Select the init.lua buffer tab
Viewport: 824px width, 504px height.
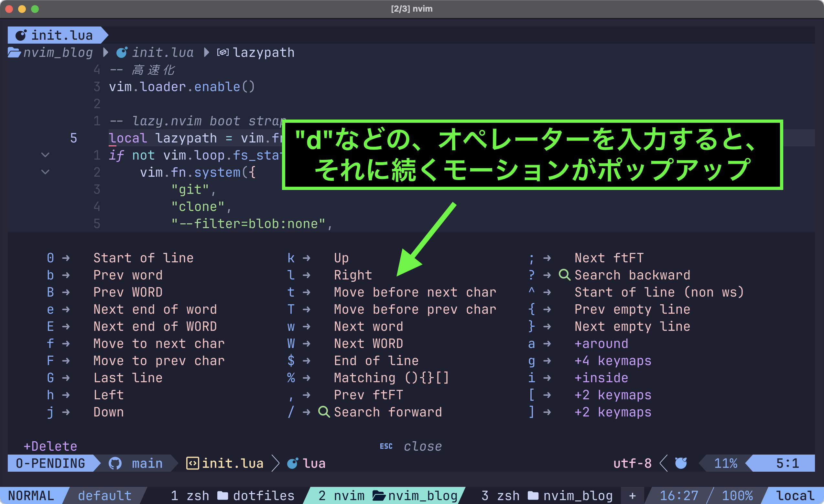pos(58,35)
